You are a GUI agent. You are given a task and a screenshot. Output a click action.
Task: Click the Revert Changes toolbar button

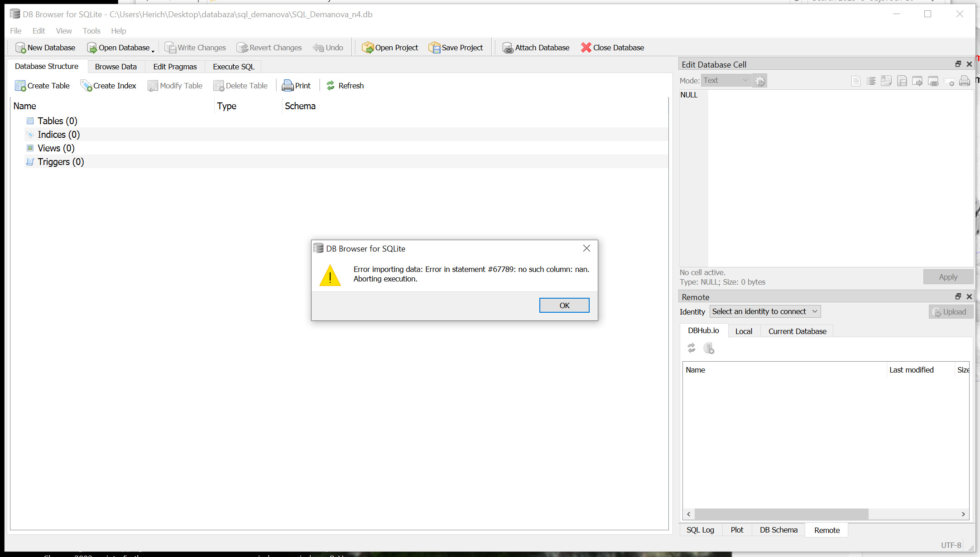[269, 48]
